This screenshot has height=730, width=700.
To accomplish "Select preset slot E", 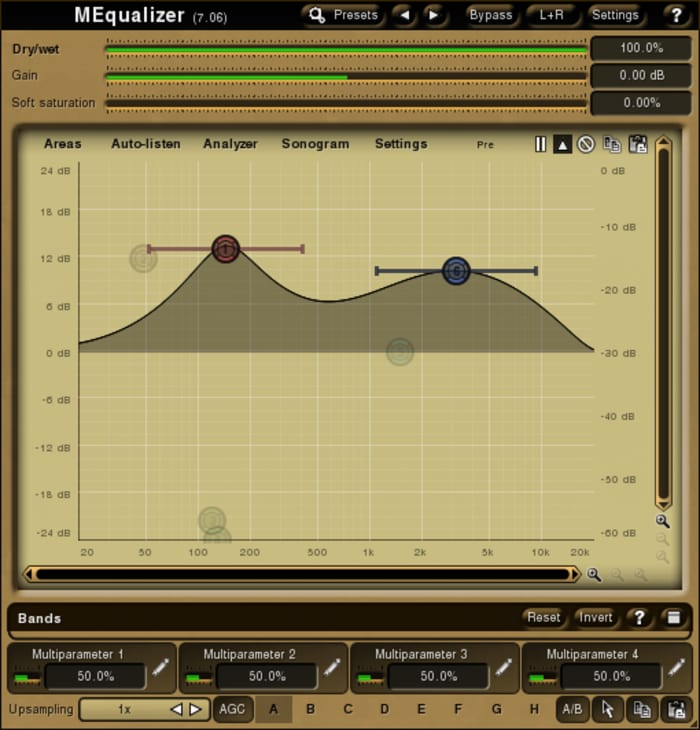I will [421, 709].
